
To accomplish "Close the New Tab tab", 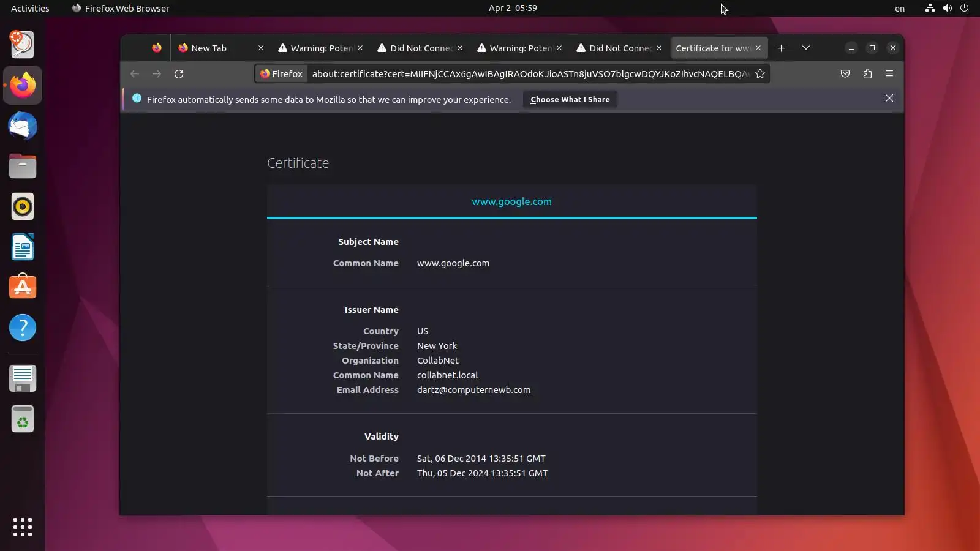I will (x=261, y=48).
